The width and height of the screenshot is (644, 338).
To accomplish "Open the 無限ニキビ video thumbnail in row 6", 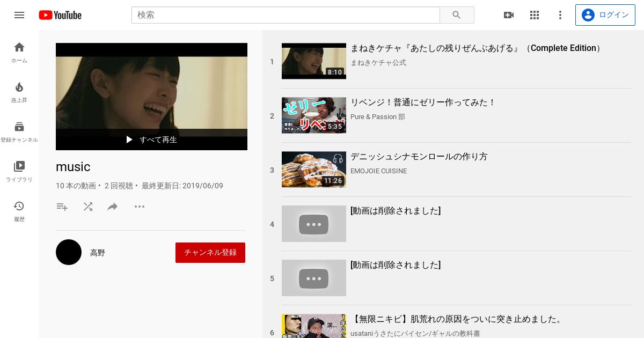I will [314, 326].
